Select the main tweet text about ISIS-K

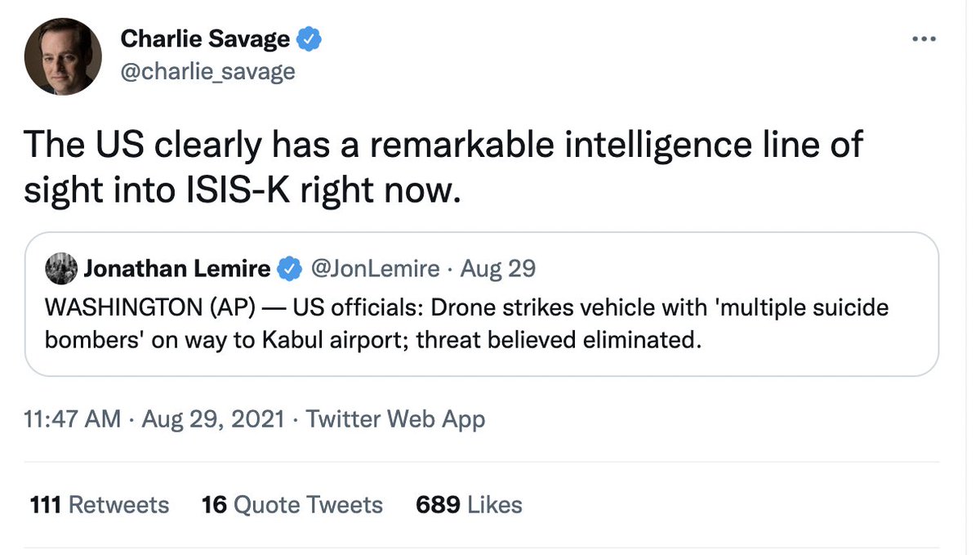click(444, 168)
